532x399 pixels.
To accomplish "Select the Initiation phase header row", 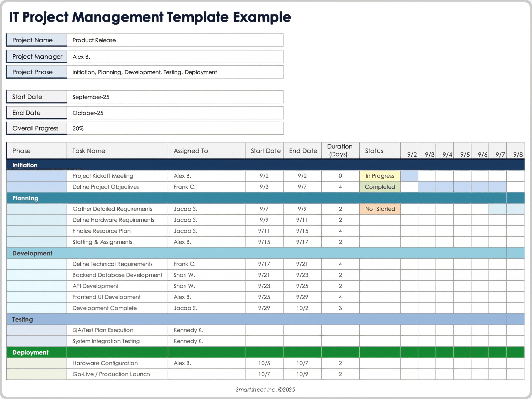I will tap(25, 165).
